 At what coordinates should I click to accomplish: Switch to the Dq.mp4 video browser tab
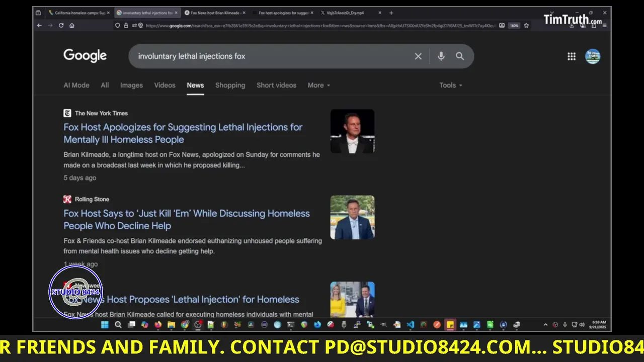pos(350,13)
